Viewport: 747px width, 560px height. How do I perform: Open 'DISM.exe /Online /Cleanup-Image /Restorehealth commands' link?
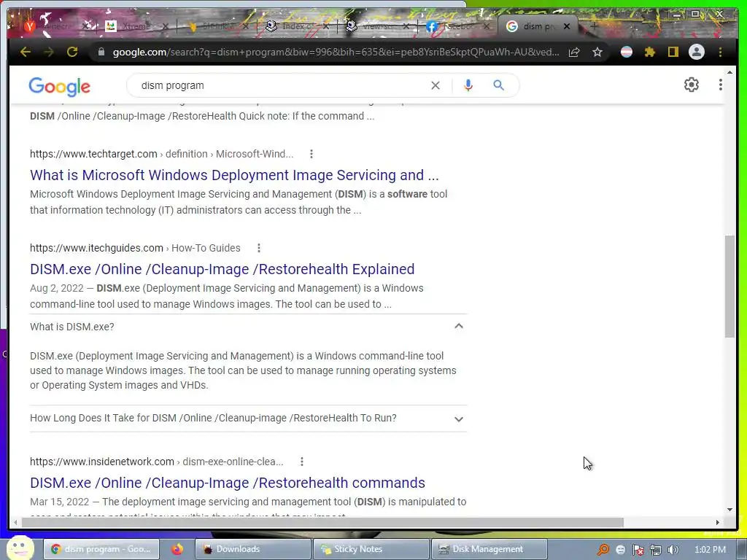point(228,483)
